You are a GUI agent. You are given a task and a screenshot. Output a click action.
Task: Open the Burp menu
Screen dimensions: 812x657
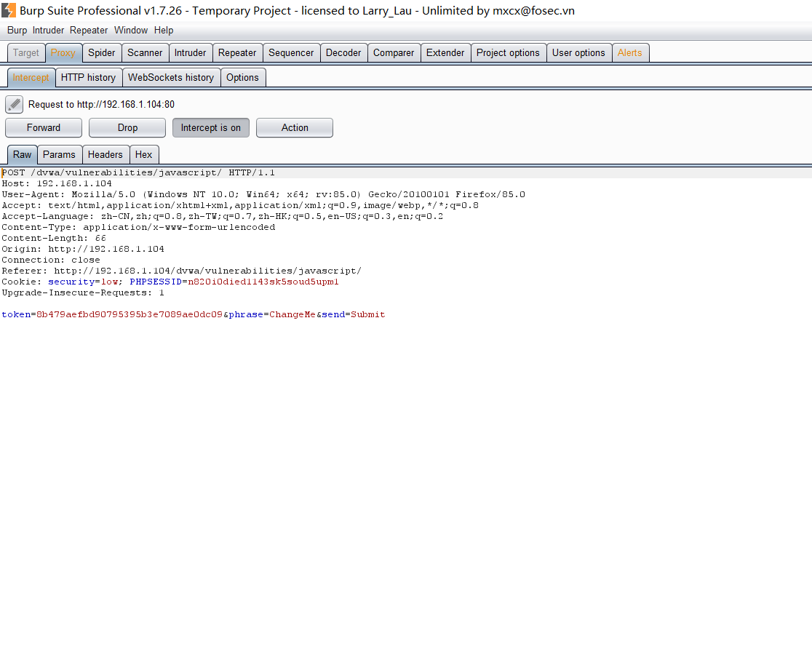point(17,31)
